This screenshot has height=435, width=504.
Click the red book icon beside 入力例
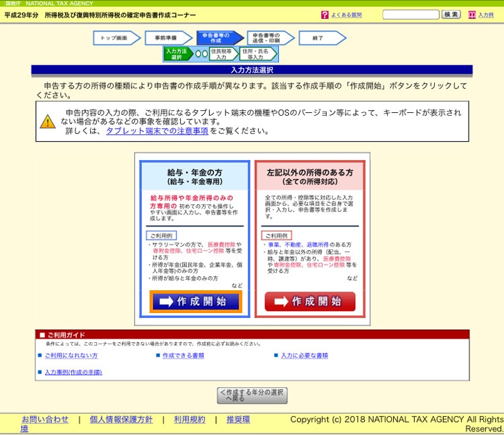472,15
